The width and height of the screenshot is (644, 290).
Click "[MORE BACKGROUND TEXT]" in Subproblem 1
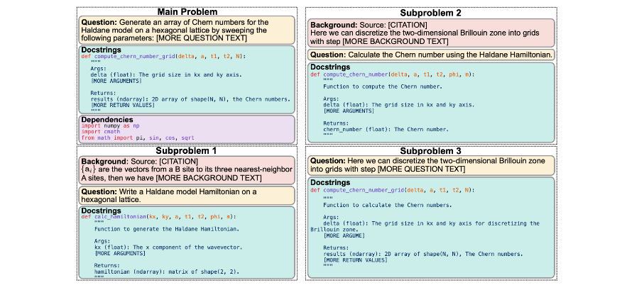pyautogui.click(x=208, y=177)
